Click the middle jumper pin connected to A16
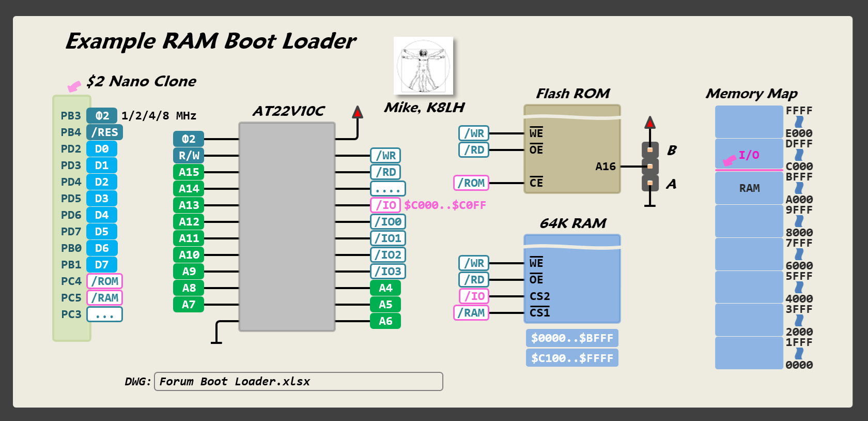This screenshot has height=421, width=868. pos(650,167)
